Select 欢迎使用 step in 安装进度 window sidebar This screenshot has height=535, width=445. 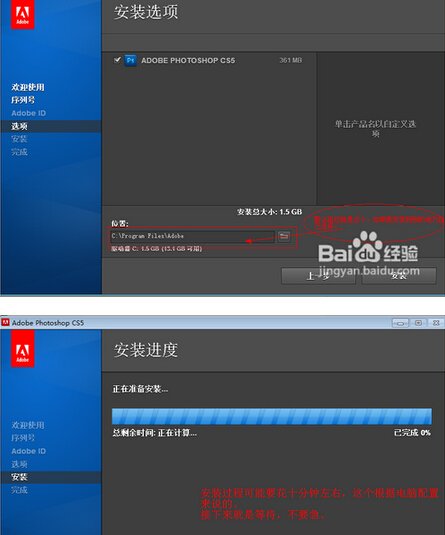tap(28, 425)
